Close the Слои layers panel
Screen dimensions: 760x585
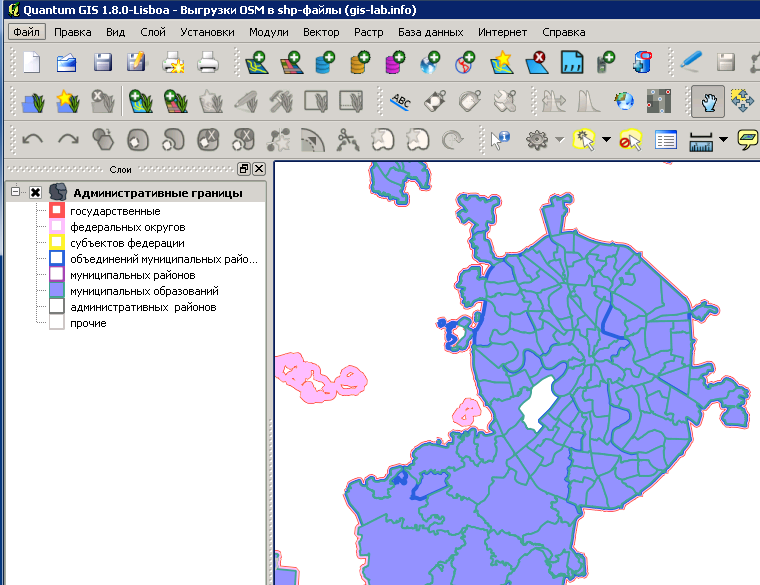(x=259, y=169)
